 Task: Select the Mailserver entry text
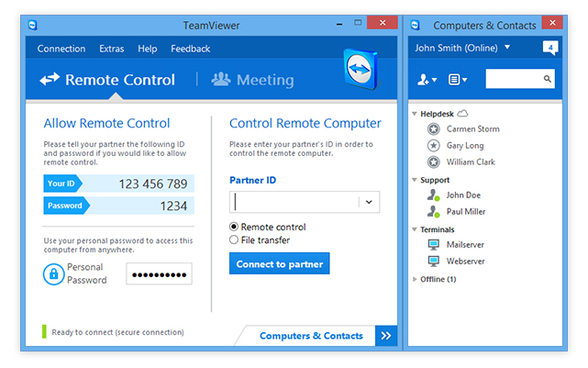pos(465,245)
